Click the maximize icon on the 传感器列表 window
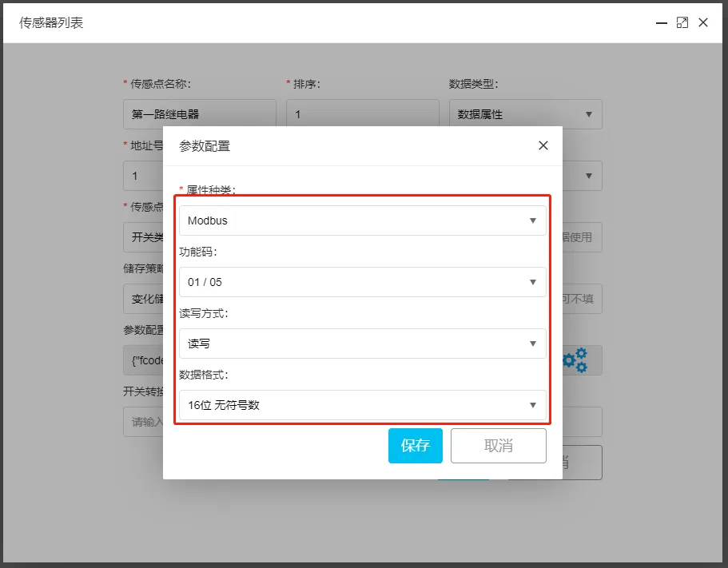Viewport: 728px width, 568px height. pyautogui.click(x=682, y=22)
